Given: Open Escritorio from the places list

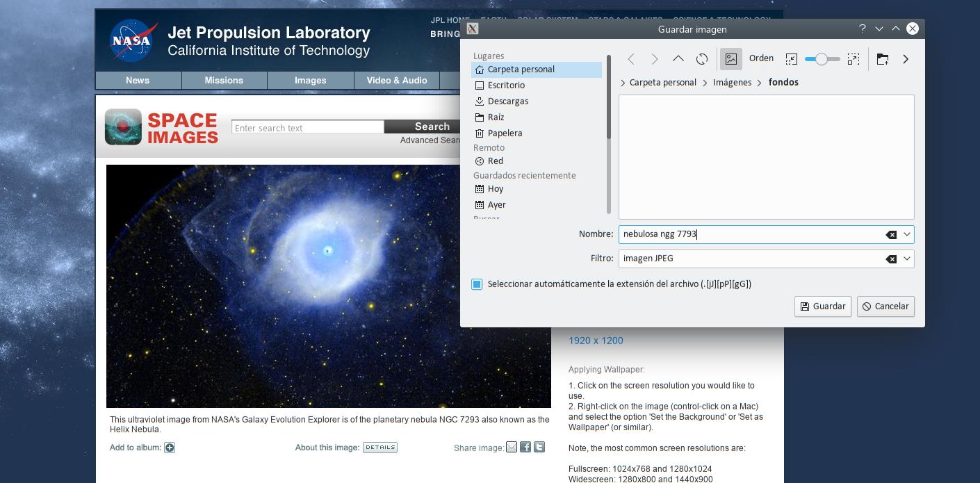Looking at the screenshot, I should coord(537,85).
